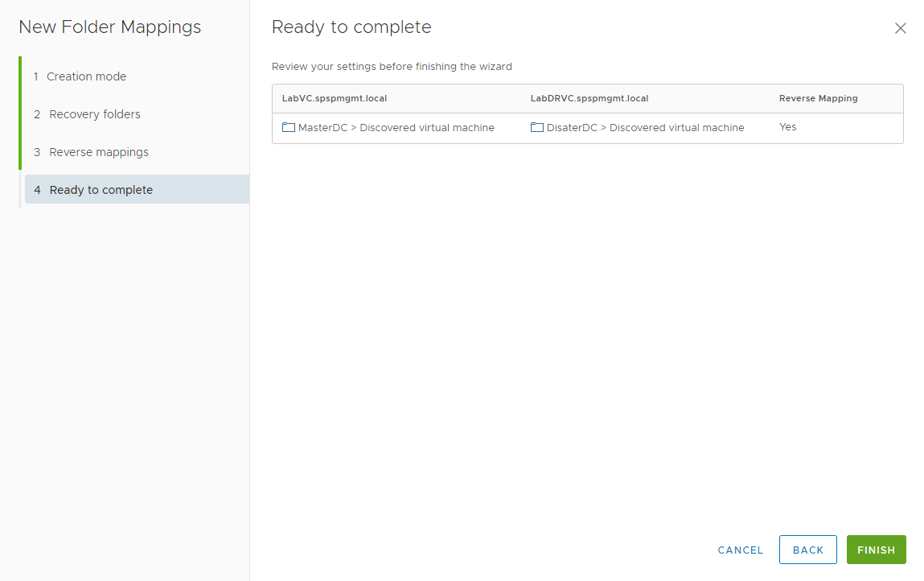The width and height of the screenshot is (924, 581).
Task: Jump to the Reverse mappings step
Action: pos(98,152)
